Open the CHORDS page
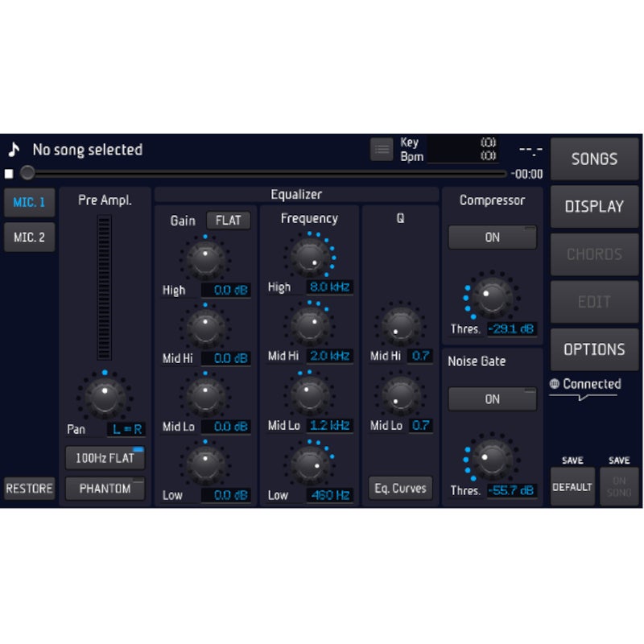644x644 pixels. 594,254
